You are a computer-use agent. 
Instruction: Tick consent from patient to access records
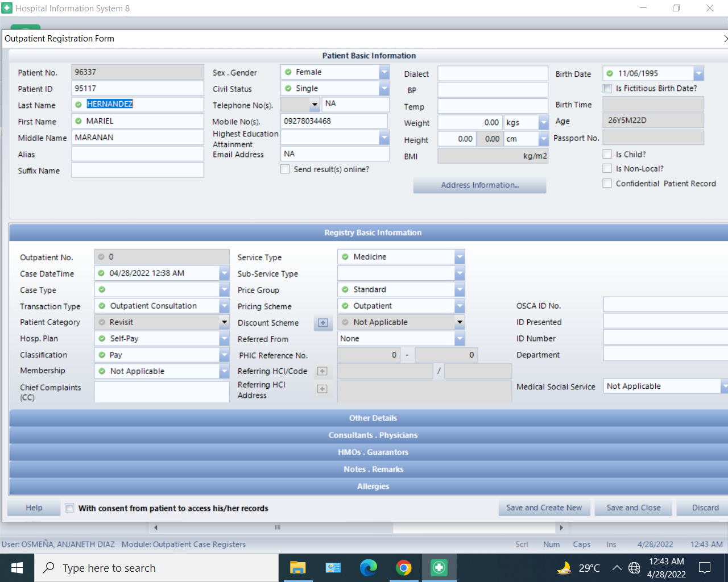pos(69,508)
